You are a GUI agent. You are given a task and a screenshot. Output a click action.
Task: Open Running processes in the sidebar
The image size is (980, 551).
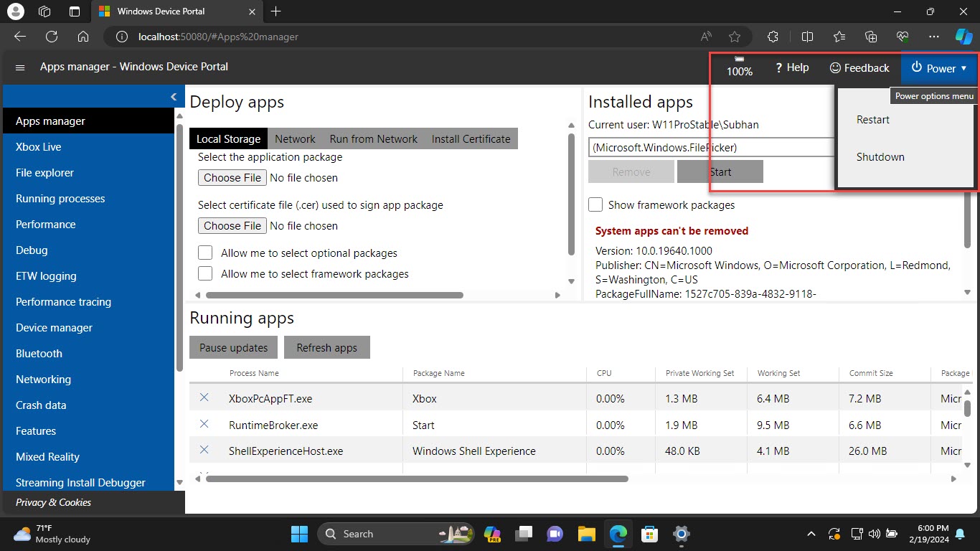tap(89, 198)
